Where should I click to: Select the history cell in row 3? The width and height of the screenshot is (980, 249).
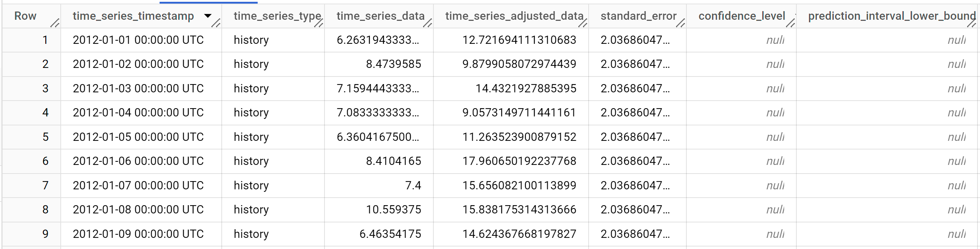(251, 88)
